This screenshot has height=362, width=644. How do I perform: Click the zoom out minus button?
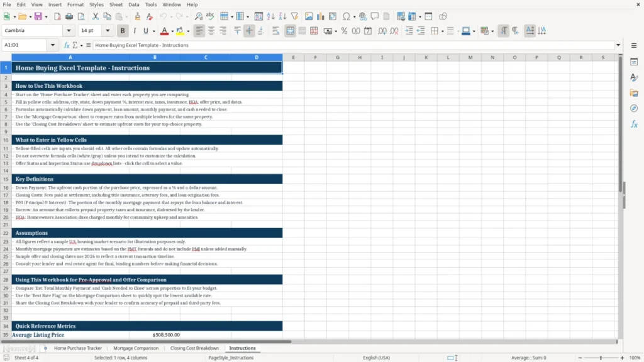pos(580,358)
